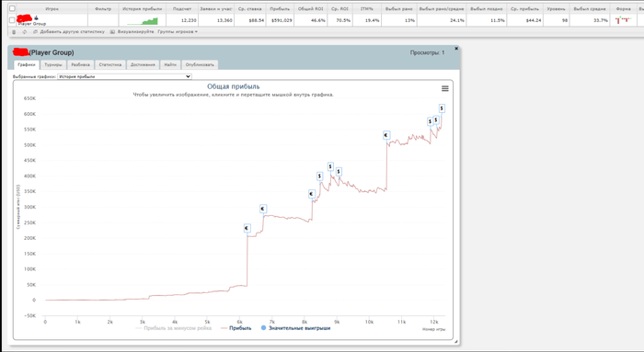644x352 pixels.
Task: Open the 'Достижения' tab
Action: 143,65
